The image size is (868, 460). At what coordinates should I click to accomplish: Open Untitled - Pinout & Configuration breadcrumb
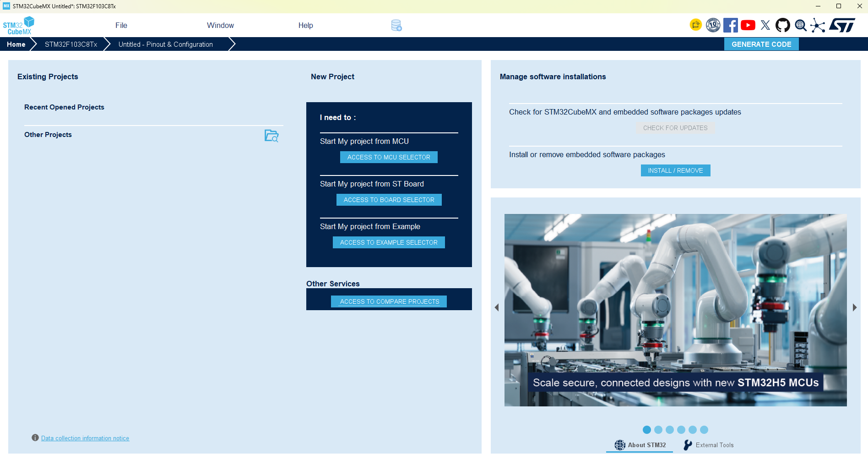[x=166, y=44]
